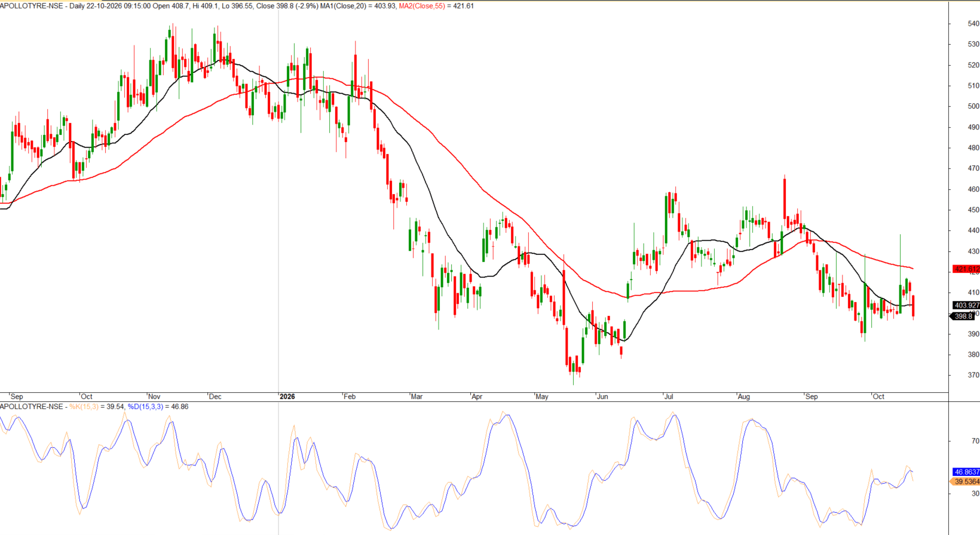
Task: Click the 490 price axis label
Action: point(973,127)
